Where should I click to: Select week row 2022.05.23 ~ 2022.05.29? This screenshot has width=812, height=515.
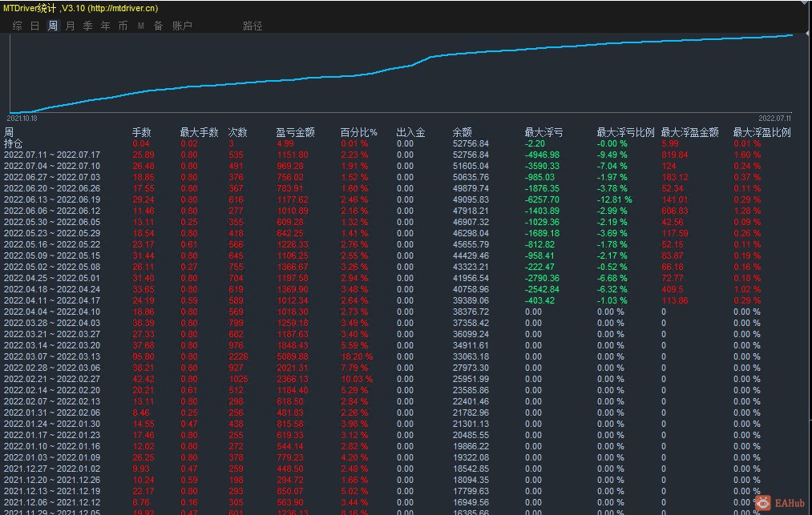(52, 233)
